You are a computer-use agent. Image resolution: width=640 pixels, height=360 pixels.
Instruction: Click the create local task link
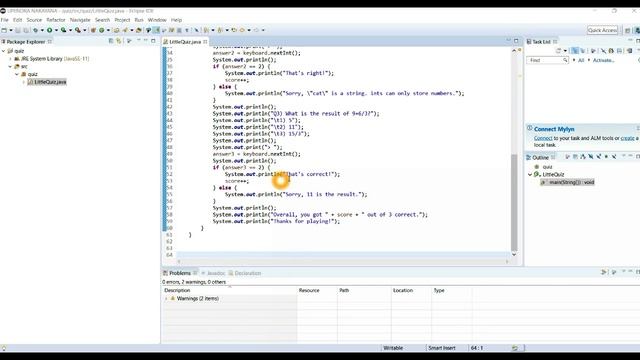click(627, 138)
